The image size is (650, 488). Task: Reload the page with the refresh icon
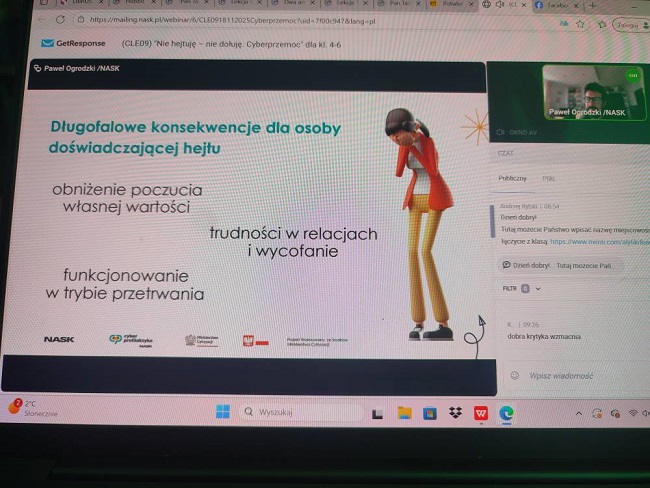tap(60, 19)
